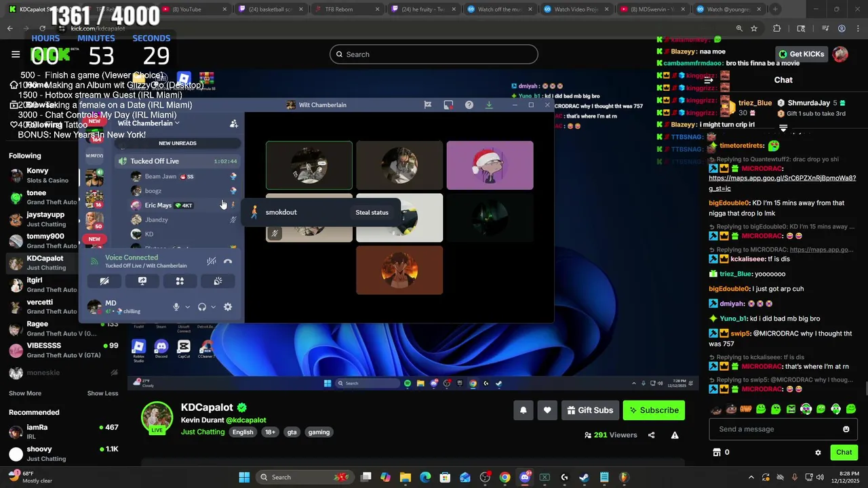Open File Explorer from the taskbar
868x488 pixels.
click(x=405, y=477)
